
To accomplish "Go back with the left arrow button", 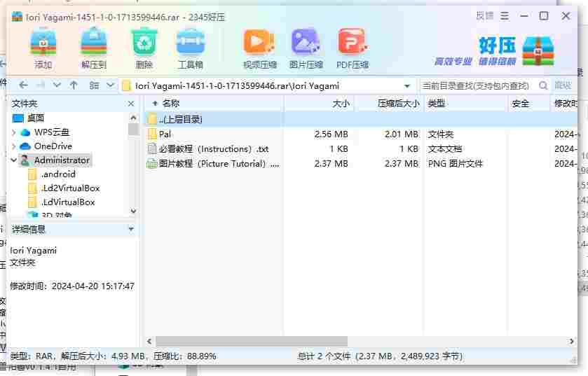I will click(x=23, y=85).
